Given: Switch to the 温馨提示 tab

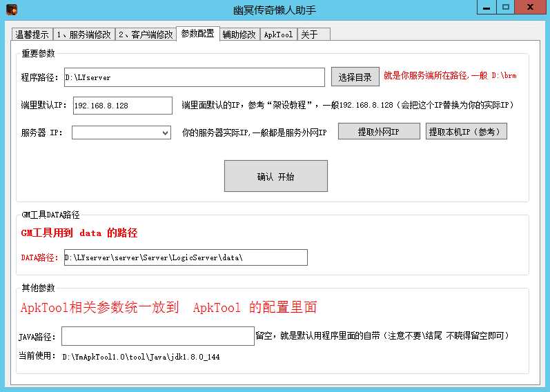Looking at the screenshot, I should 32,35.
